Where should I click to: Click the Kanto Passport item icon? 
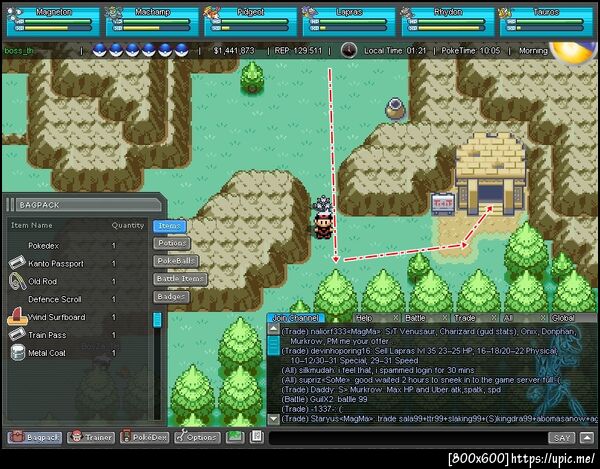coord(17,263)
